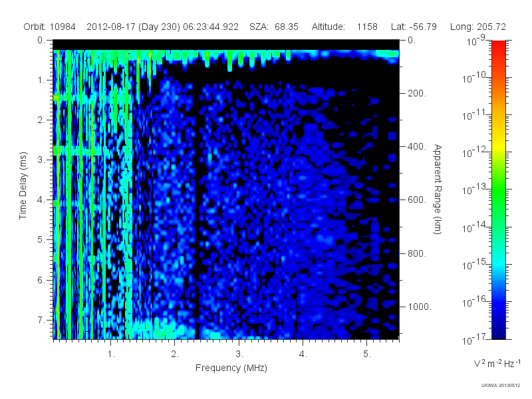Click the 5. tick label on time delay axis
This screenshot has width=532, height=399.
(x=41, y=240)
